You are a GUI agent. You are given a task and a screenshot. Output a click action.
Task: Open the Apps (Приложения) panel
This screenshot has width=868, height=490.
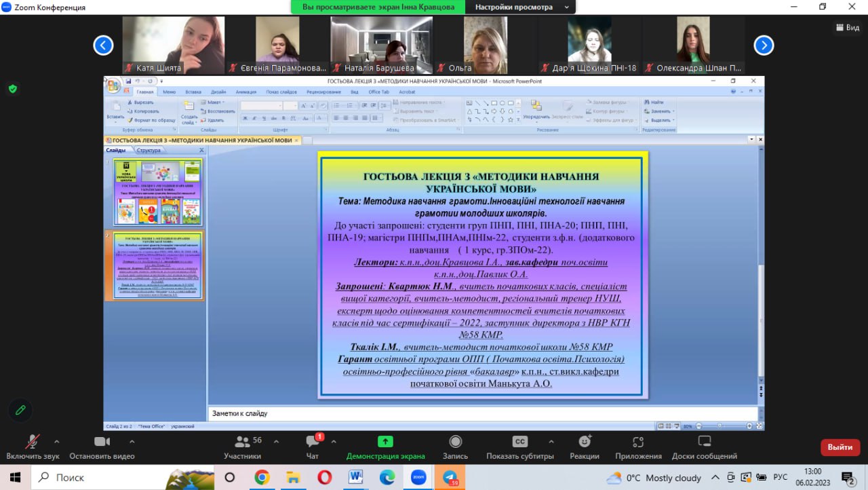[x=638, y=442]
